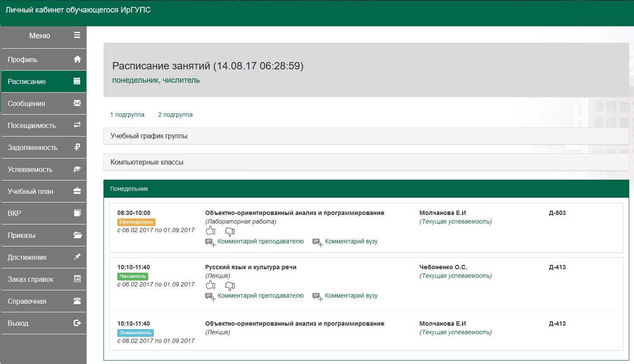This screenshot has height=364, width=634.
Task: Click teacher comment icon for Русский язык lecture
Action: (x=210, y=296)
